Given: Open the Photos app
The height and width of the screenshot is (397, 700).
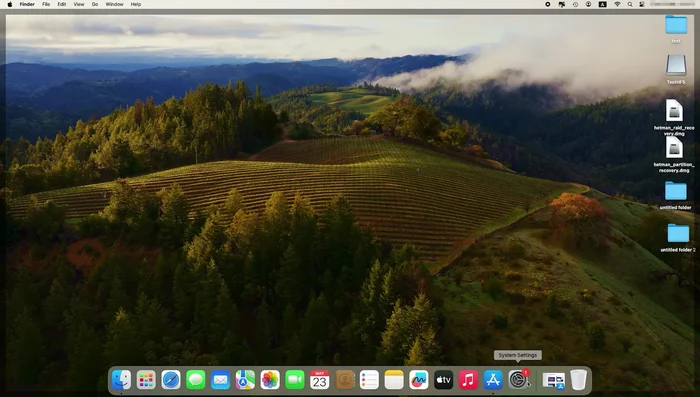Looking at the screenshot, I should [270, 380].
